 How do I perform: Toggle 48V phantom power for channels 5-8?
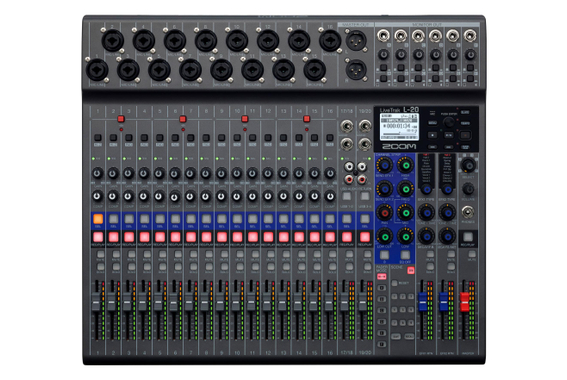coord(183,119)
